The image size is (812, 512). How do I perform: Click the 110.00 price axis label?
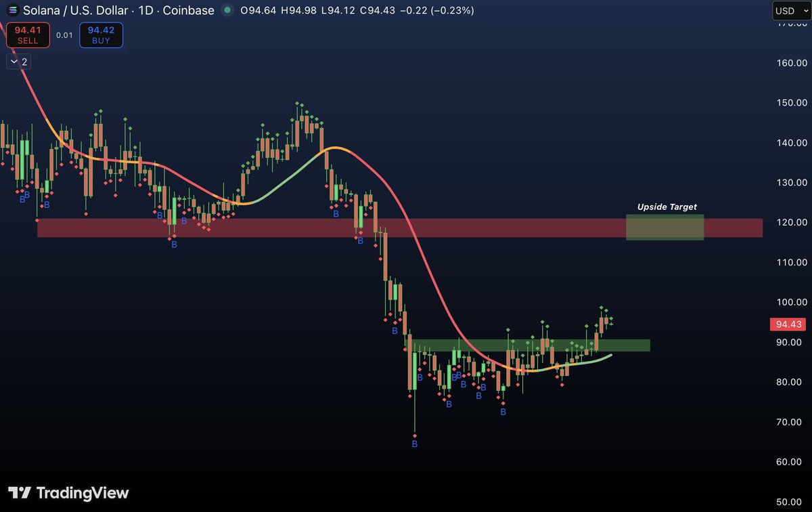click(792, 262)
